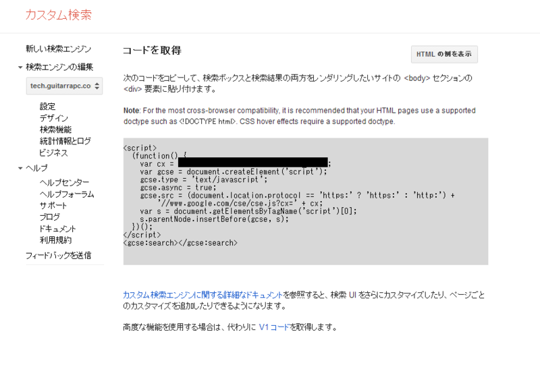Image resolution: width=540 pixels, height=392 pixels.
Task: Open カスタム検索エンジンに関する詳細なドキュメント link
Action: pos(203,295)
